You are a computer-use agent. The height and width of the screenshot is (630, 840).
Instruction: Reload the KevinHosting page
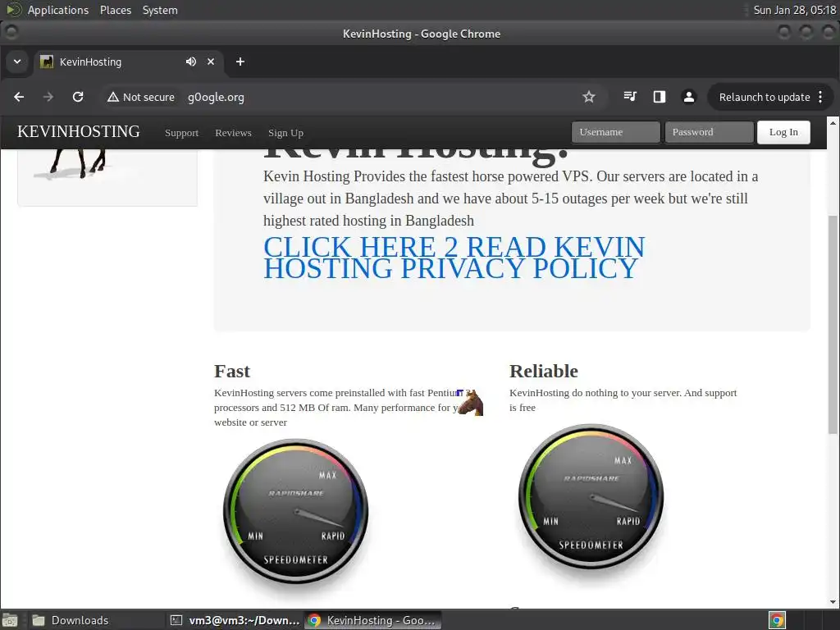pos(78,97)
